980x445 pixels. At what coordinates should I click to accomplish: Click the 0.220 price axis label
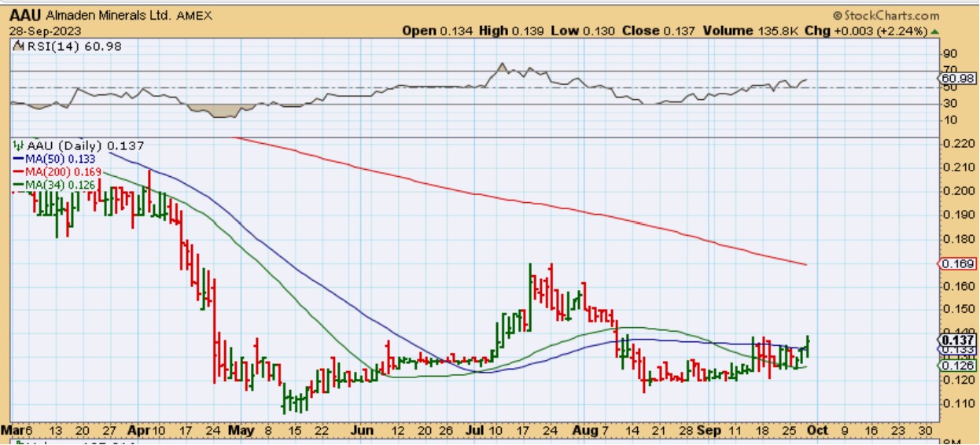point(957,144)
